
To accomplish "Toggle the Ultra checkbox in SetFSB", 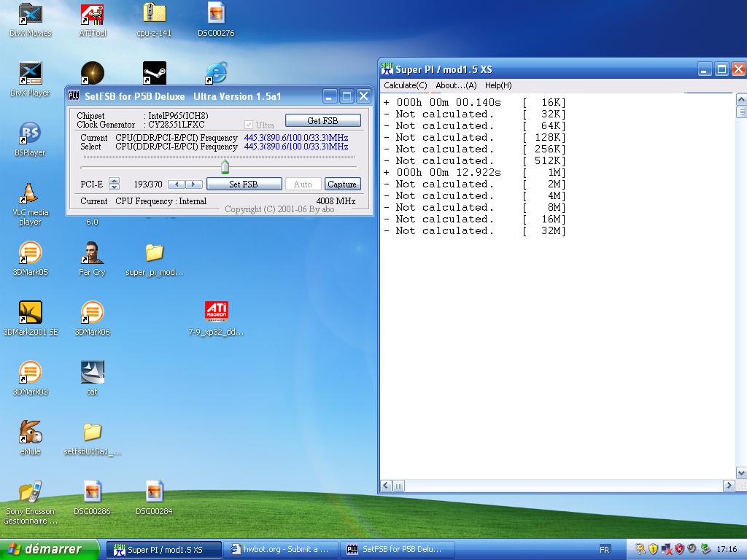I will click(248, 125).
